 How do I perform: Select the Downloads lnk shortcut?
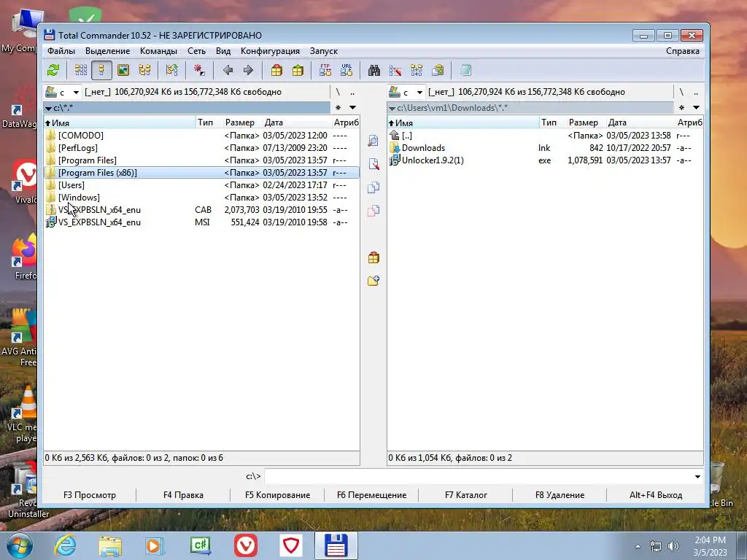pyautogui.click(x=545, y=148)
